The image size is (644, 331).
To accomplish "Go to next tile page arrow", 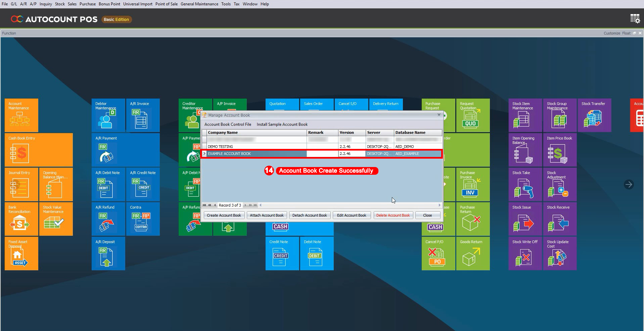I will tap(629, 184).
